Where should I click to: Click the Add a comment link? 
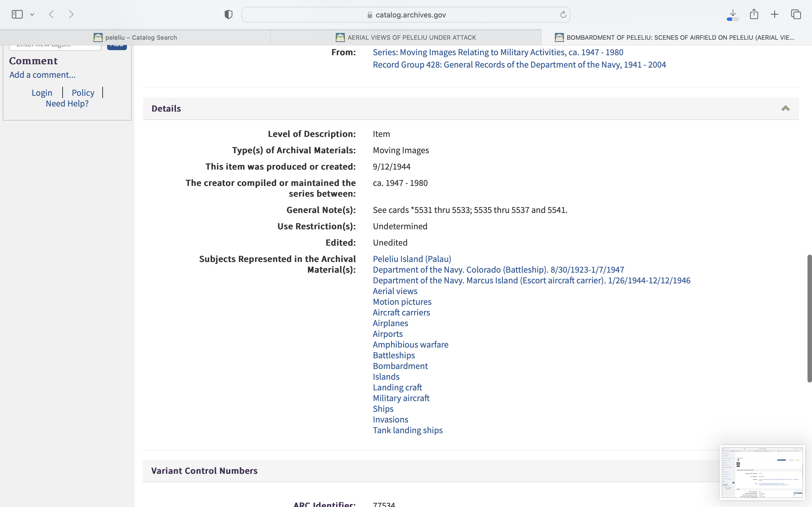[42, 75]
